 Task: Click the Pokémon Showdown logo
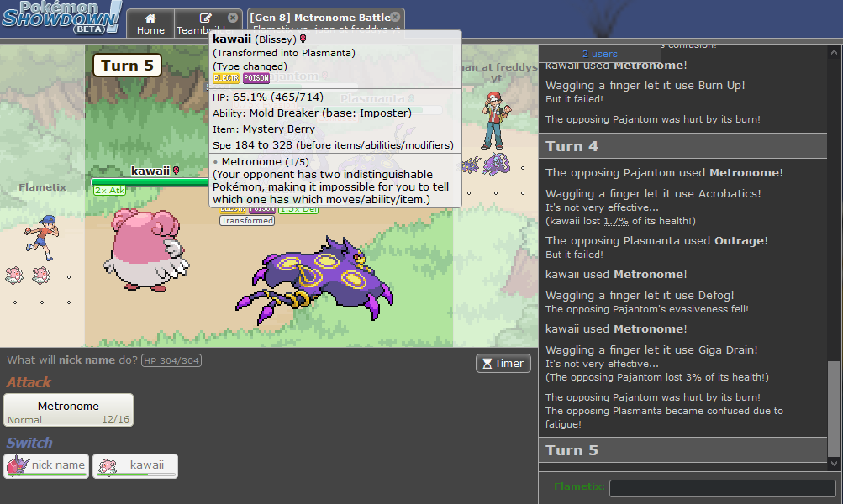click(x=61, y=18)
